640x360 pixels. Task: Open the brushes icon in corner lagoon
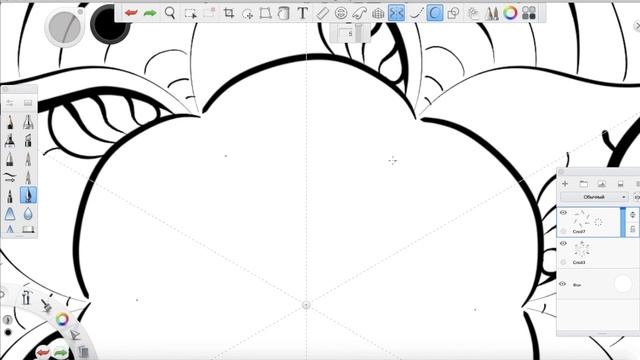point(46,305)
